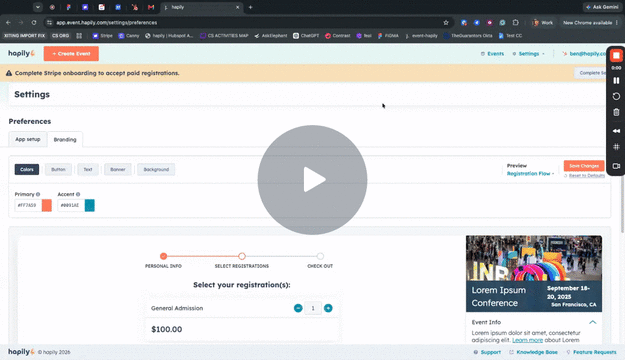Click the Accent color hex input field
Image resolution: width=625 pixels, height=360 pixels.
71,205
